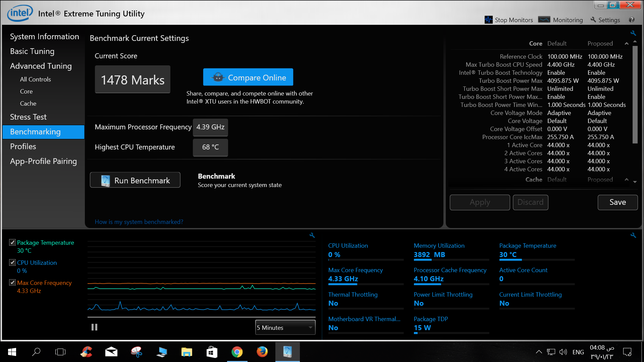Click 68 °C highest temperature value

(x=210, y=147)
